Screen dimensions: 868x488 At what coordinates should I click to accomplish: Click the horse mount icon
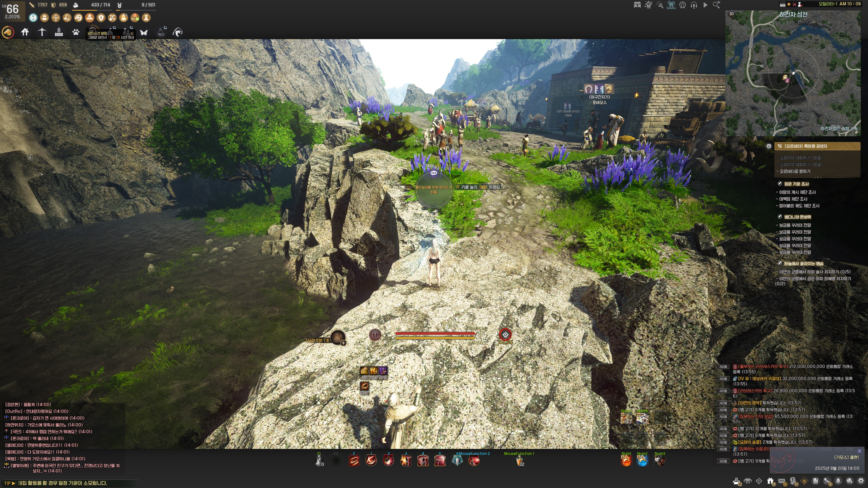coord(8,32)
